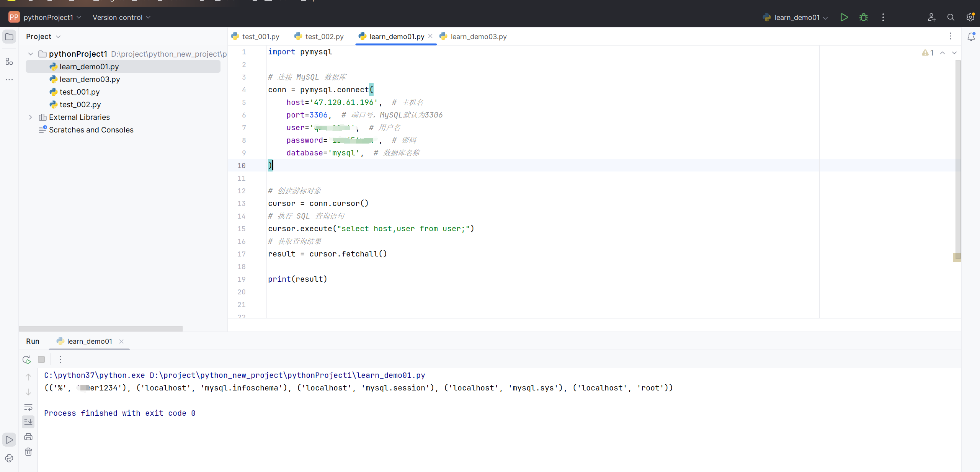This screenshot has height=472, width=980.
Task: Open test_002.py in project tree
Action: (x=80, y=105)
